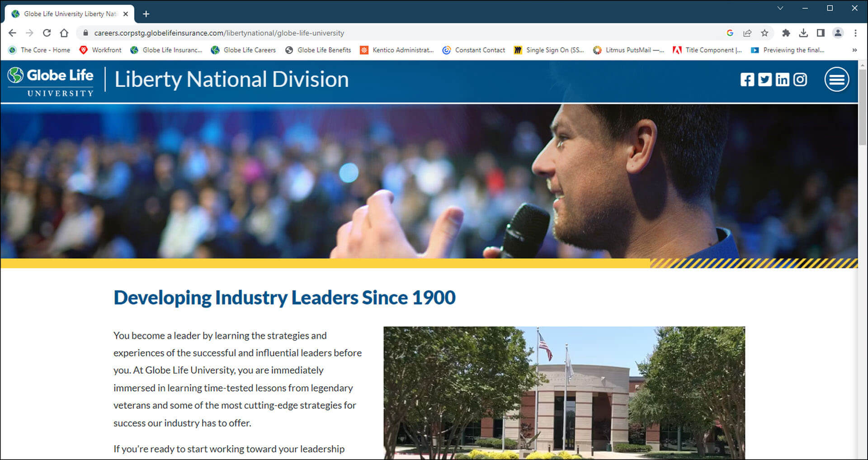
Task: Show more bookmarks with the chevron
Action: coord(854,50)
